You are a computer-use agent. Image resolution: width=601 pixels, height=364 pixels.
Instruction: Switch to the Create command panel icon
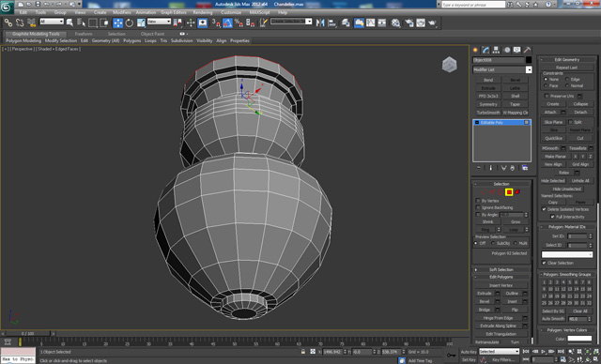click(476, 50)
